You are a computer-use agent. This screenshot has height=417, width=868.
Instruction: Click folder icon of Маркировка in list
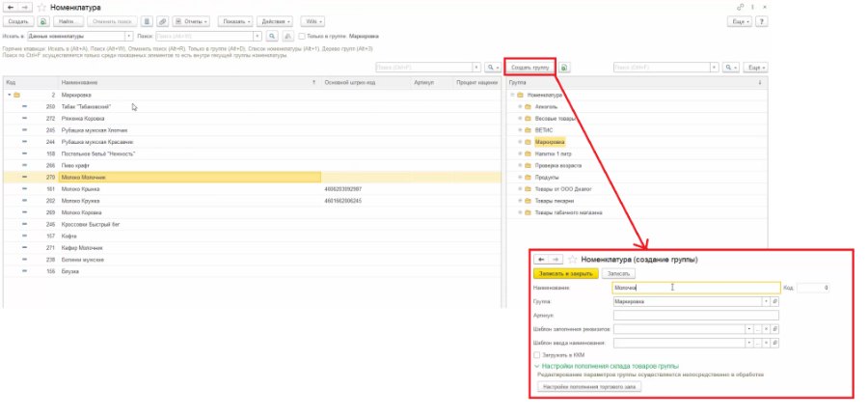16,95
